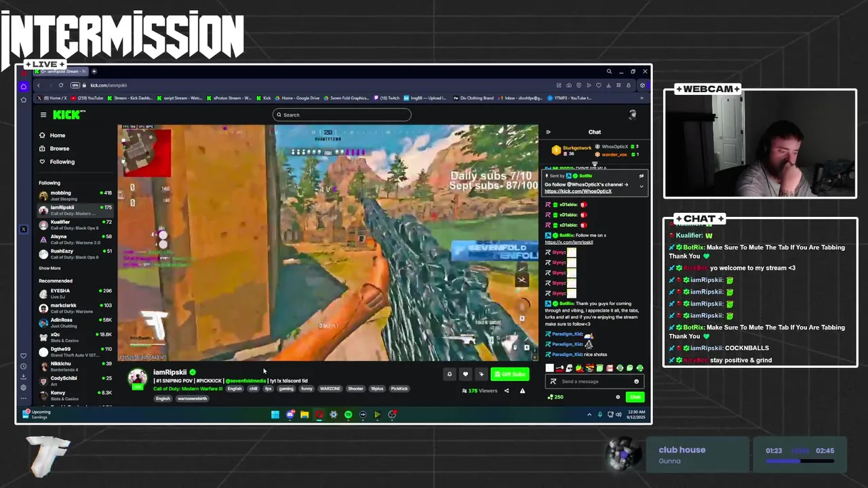
Task: Open emoji picker in chat box
Action: click(x=636, y=382)
